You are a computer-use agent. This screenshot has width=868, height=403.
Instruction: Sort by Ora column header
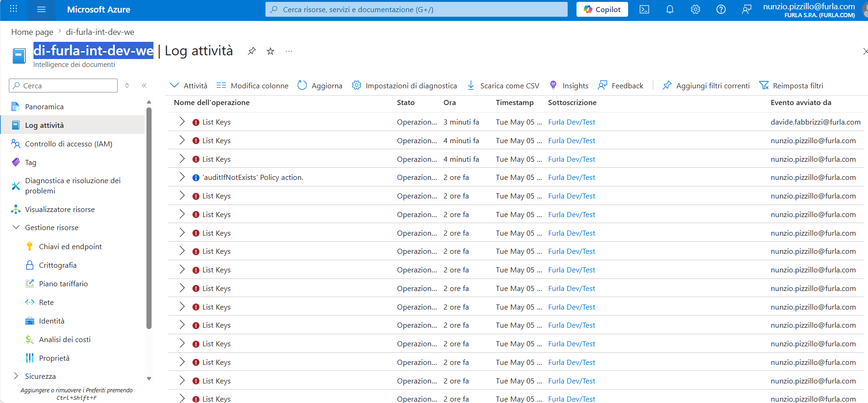pyautogui.click(x=450, y=102)
